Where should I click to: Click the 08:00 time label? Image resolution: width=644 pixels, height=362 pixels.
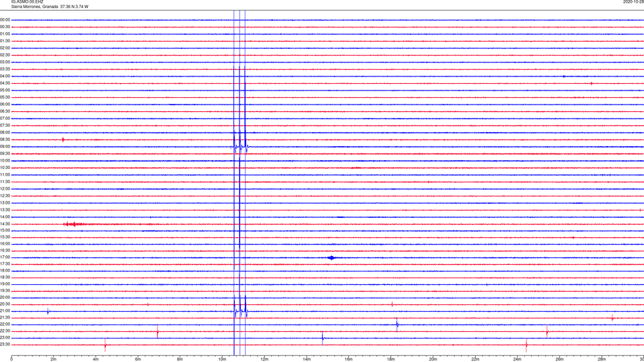[5, 133]
